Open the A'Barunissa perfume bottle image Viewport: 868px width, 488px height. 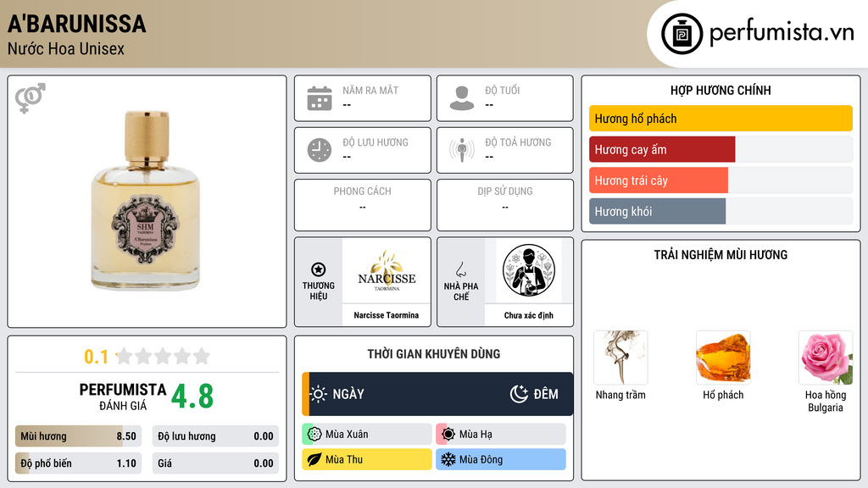coord(146,201)
